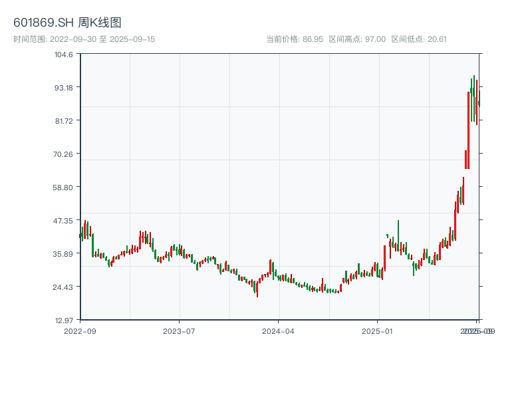Click y-axis value 93.18
The image size is (532, 399).
click(64, 88)
